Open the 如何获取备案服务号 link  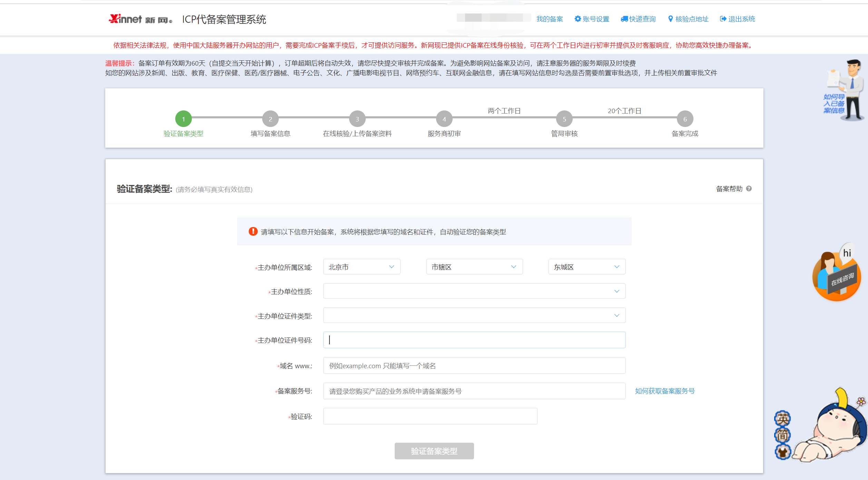click(664, 391)
